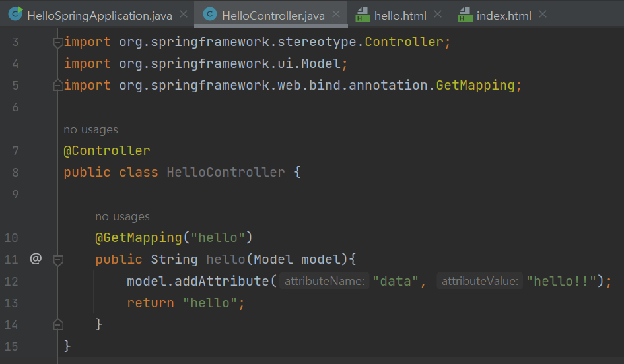The height and width of the screenshot is (364, 624).
Task: Click the @Controller annotation on line 7
Action: tap(107, 150)
